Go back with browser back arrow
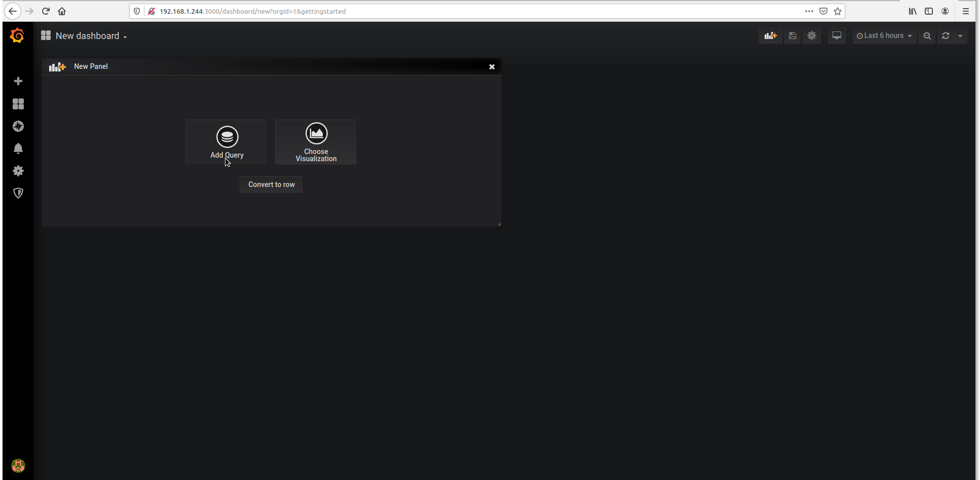 pos(13,11)
